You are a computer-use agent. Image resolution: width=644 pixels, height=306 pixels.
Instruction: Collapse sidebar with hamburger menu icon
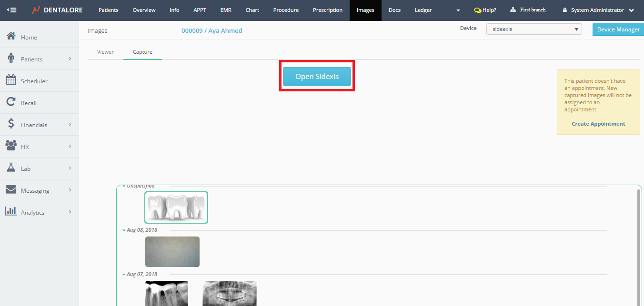pyautogui.click(x=12, y=10)
